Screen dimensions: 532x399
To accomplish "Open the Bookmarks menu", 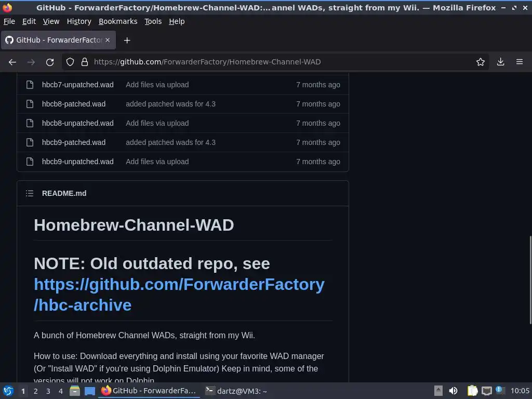I will 118,21.
